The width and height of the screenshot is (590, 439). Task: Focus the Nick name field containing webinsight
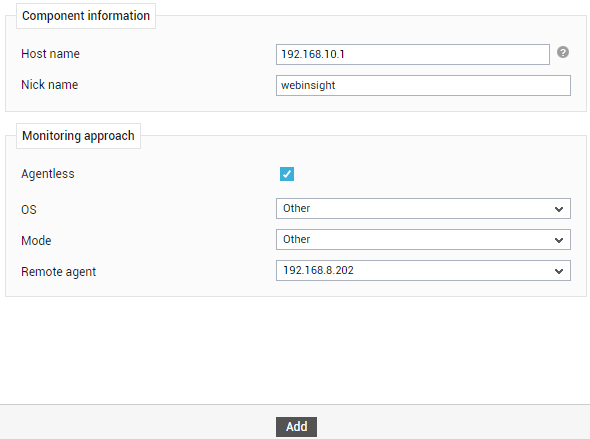coord(423,85)
